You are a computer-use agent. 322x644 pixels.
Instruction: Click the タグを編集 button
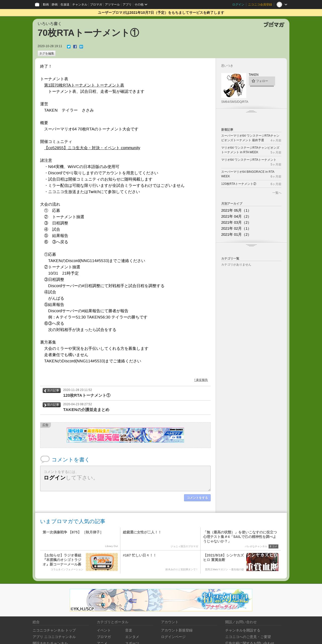coord(47,53)
